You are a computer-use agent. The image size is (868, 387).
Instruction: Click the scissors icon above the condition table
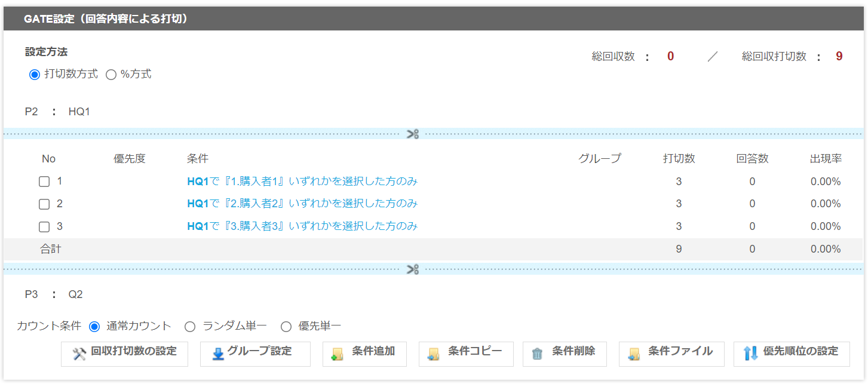(x=413, y=134)
